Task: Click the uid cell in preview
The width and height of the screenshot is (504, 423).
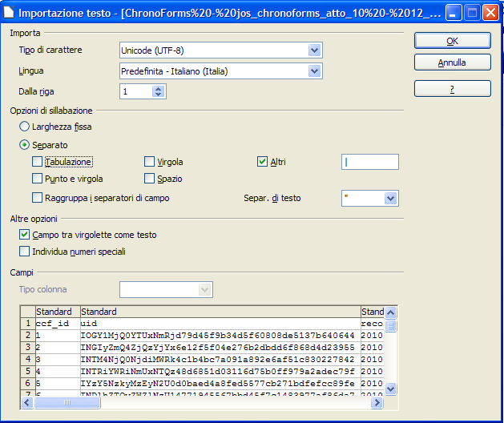Action: (x=220, y=324)
